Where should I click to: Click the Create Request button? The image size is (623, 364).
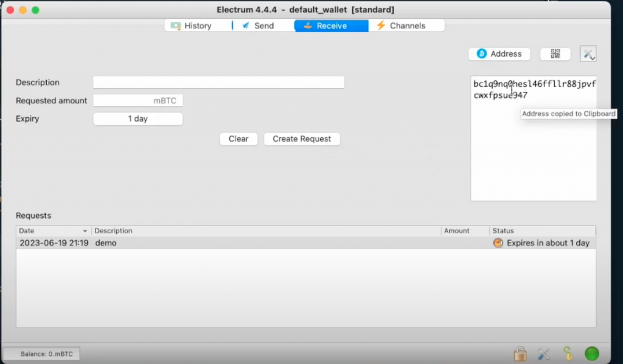[302, 139]
